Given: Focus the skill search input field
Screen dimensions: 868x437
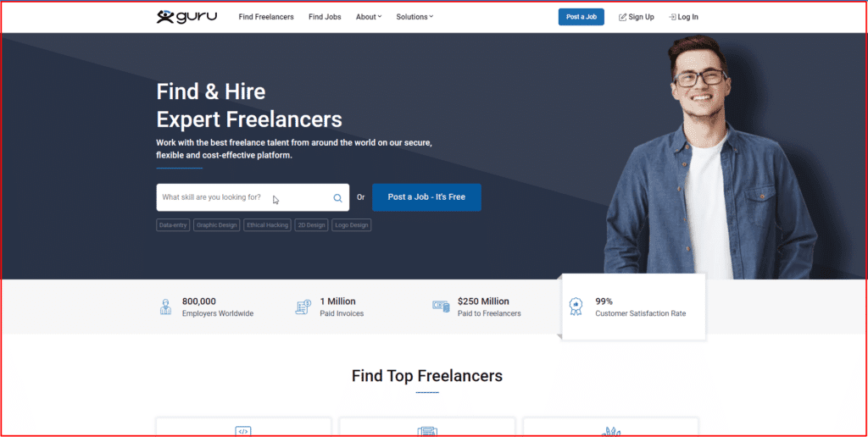Looking at the screenshot, I should click(x=242, y=197).
